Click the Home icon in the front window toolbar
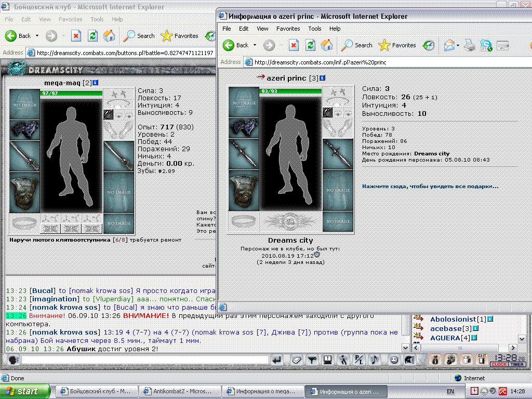The width and height of the screenshot is (532, 399). click(327, 45)
